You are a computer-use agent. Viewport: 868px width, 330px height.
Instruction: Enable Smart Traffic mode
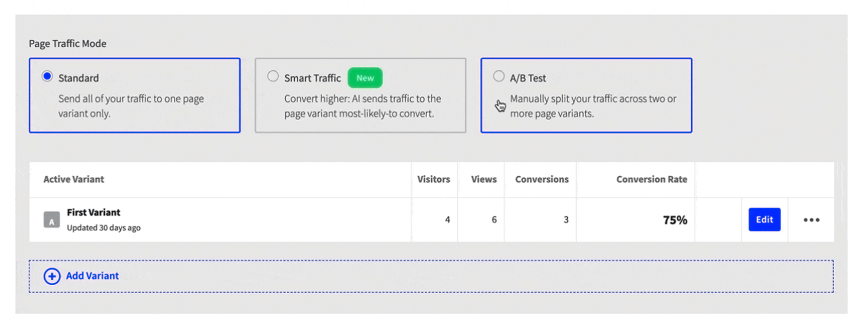(x=273, y=76)
